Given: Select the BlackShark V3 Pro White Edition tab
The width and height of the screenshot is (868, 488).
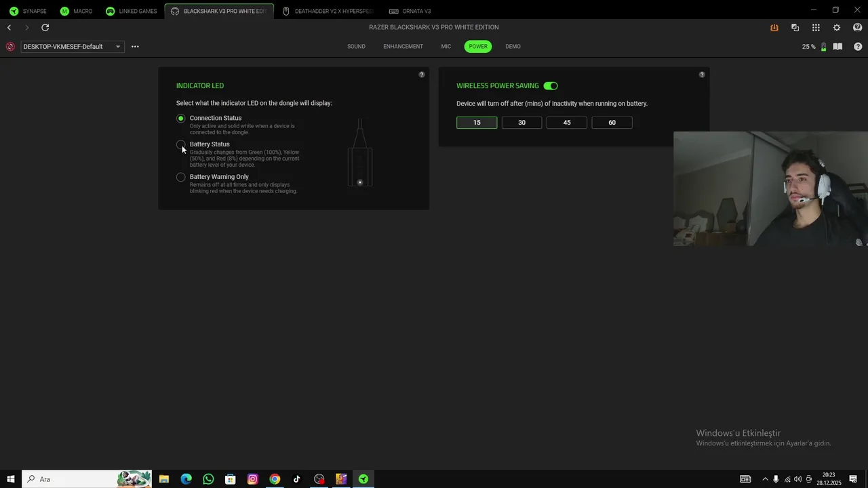Looking at the screenshot, I should [x=219, y=11].
